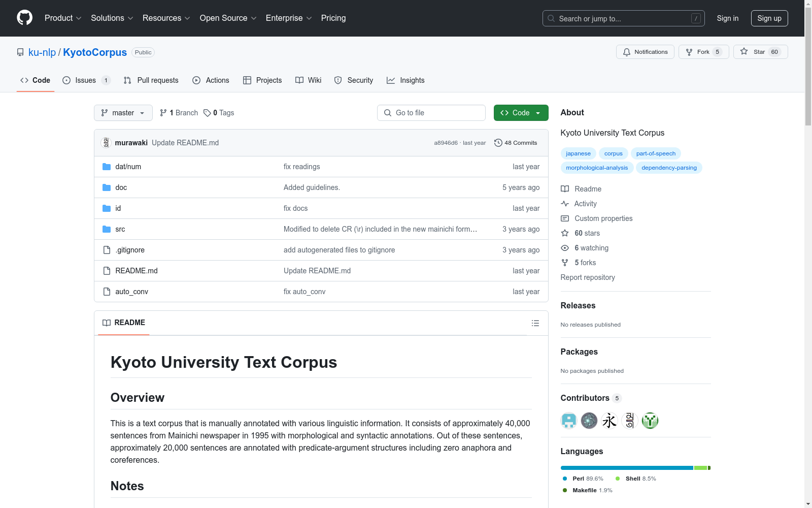This screenshot has width=812, height=508.
Task: Switch to the Issues tab
Action: coord(86,80)
